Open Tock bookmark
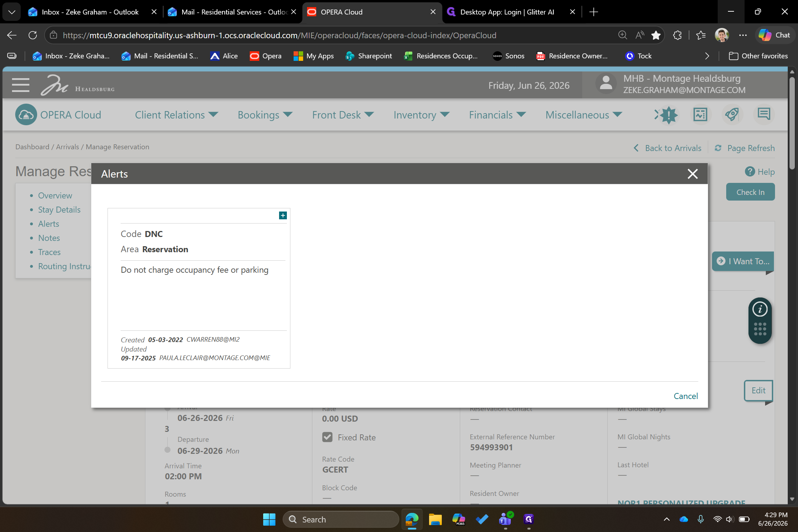798x532 pixels. tap(638, 56)
